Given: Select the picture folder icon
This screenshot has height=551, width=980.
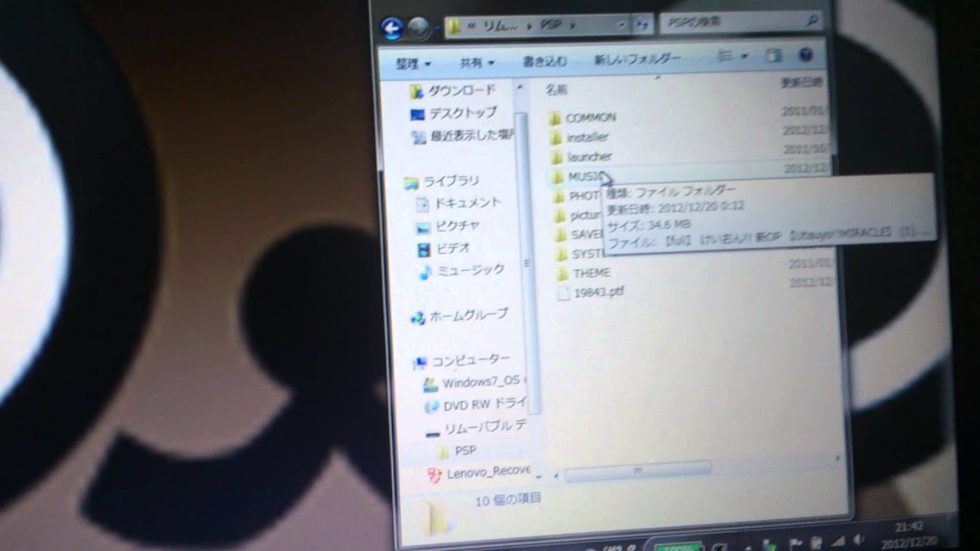Looking at the screenshot, I should tap(559, 216).
